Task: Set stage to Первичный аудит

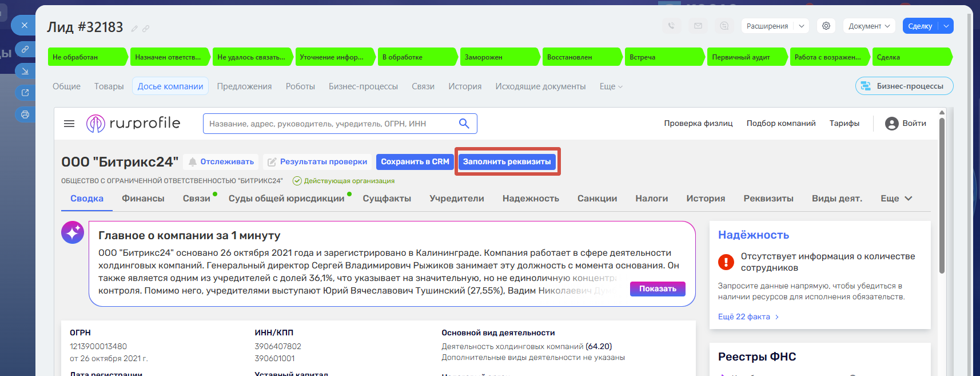Action: (747, 57)
